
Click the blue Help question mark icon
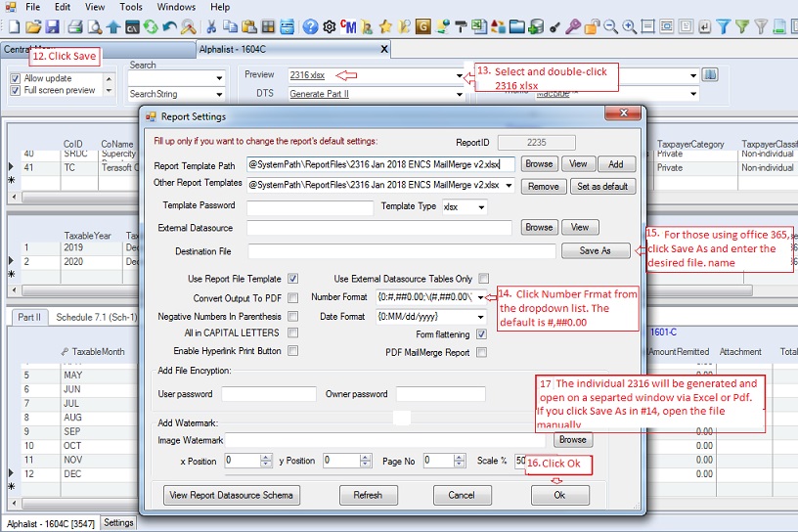(310, 26)
